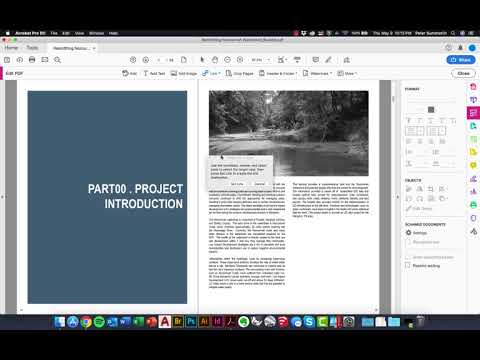Viewport: 480px width, 360px height.
Task: Toggle the checkbox above Restrict editing
Action: click(x=408, y=257)
